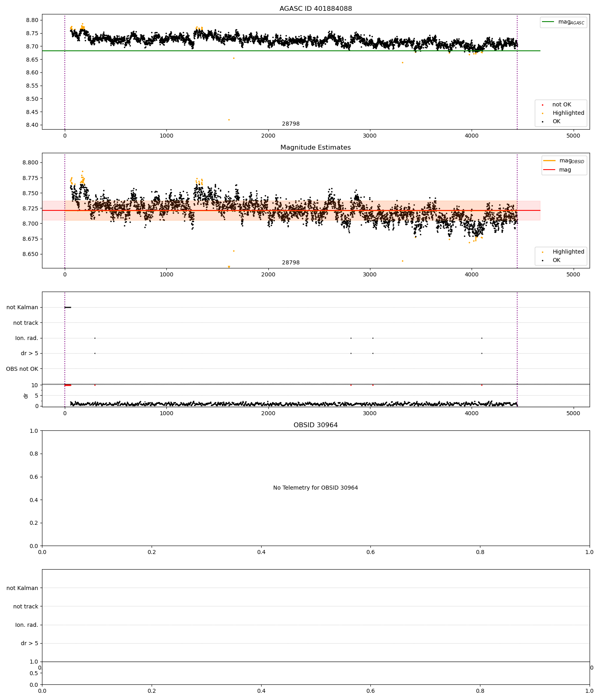Click '0.4' y-axis tick in OBSID 30964 panel
This screenshot has height=700, width=600.
pyautogui.click(x=34, y=500)
